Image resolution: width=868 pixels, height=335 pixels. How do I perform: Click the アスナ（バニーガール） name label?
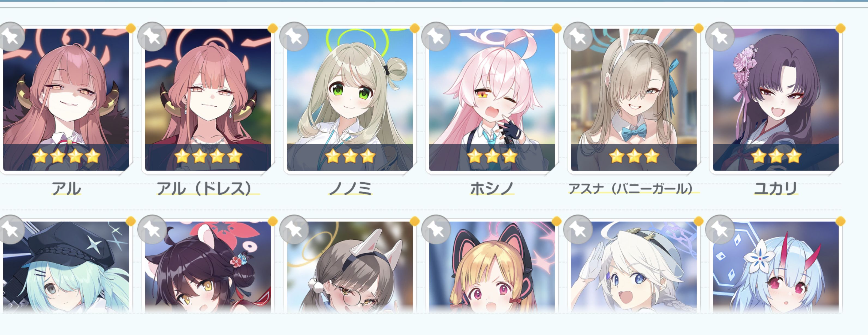(x=631, y=188)
